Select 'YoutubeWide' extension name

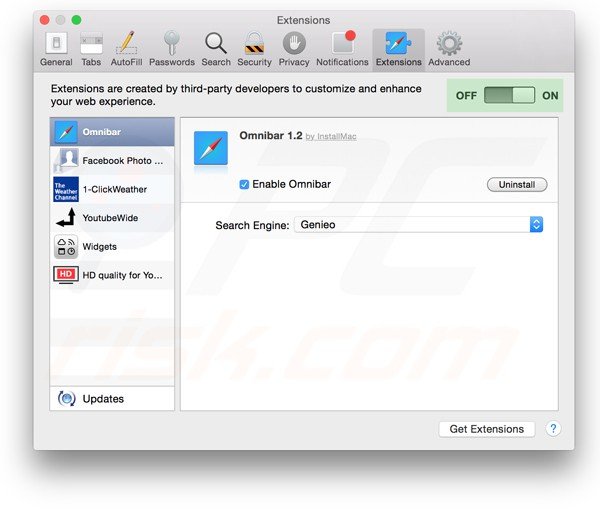110,218
